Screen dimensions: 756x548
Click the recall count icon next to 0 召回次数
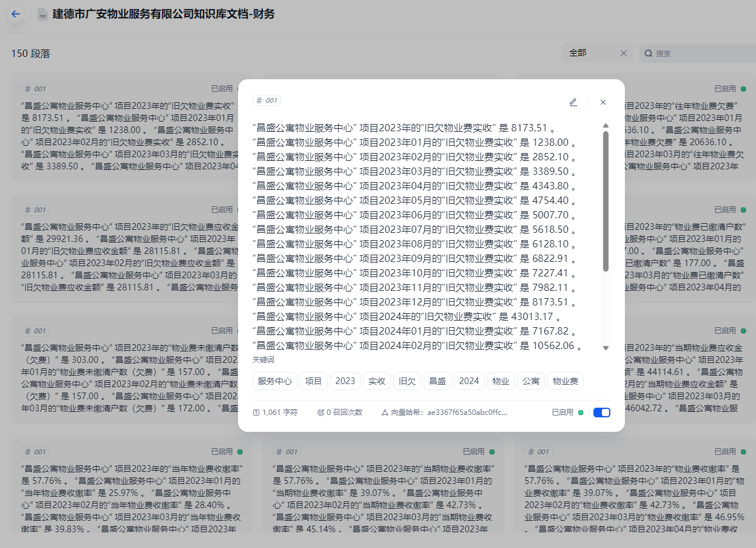(x=321, y=413)
